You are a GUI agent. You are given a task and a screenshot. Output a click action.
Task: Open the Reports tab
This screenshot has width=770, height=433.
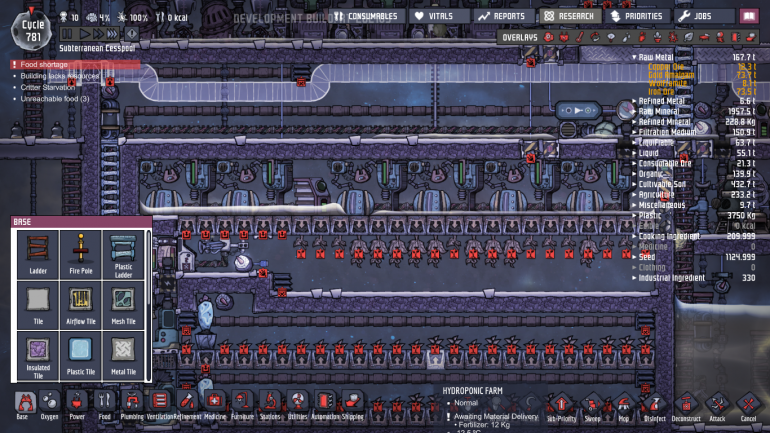pyautogui.click(x=504, y=16)
